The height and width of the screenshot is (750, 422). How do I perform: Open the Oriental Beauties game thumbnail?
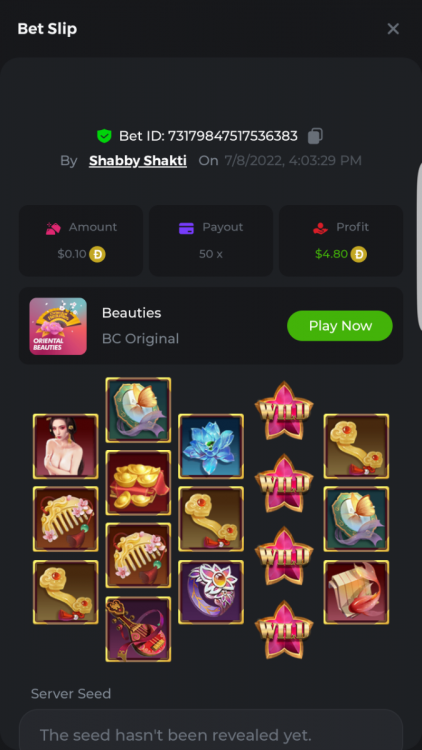[58, 326]
